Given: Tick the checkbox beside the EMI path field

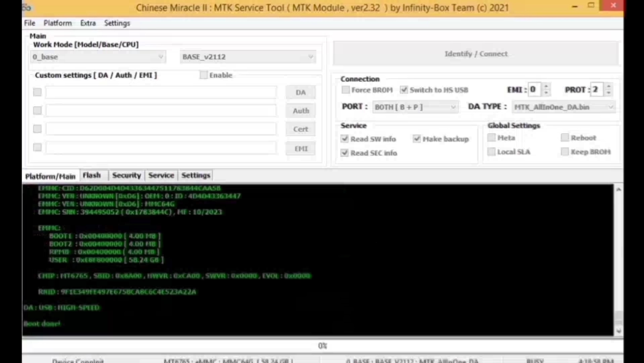Looking at the screenshot, I should click(x=37, y=147).
